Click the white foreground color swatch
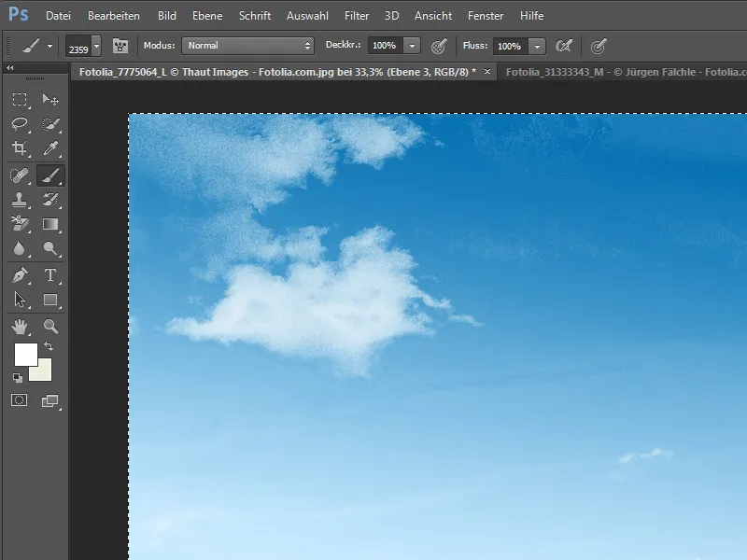Viewport: 747px width, 560px height. [x=25, y=355]
